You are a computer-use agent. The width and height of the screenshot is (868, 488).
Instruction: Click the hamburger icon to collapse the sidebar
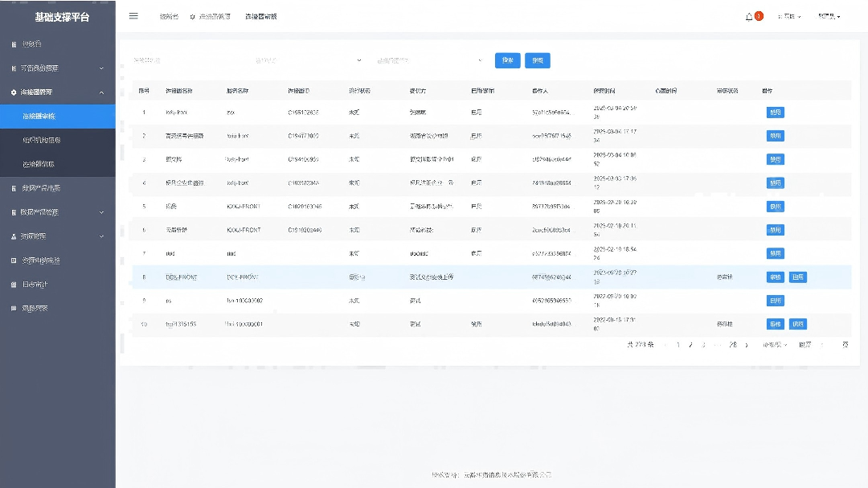tap(133, 16)
